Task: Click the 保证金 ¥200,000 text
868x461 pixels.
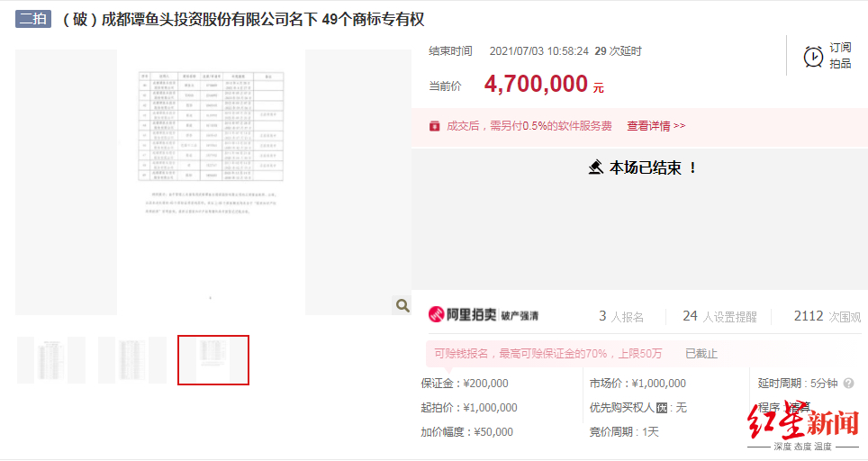Action: tap(465, 383)
